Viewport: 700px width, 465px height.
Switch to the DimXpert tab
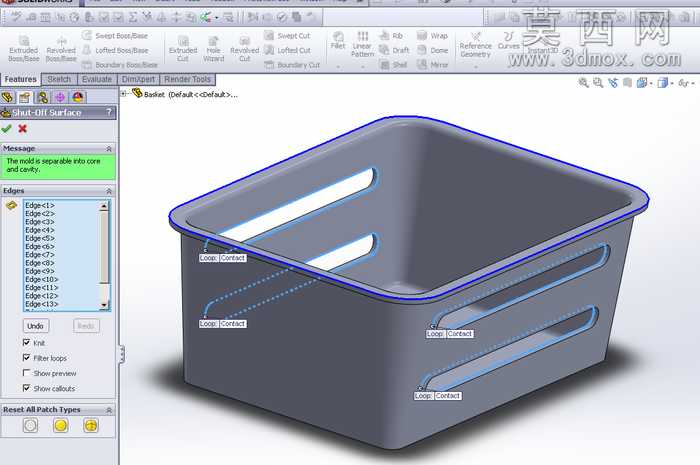138,79
